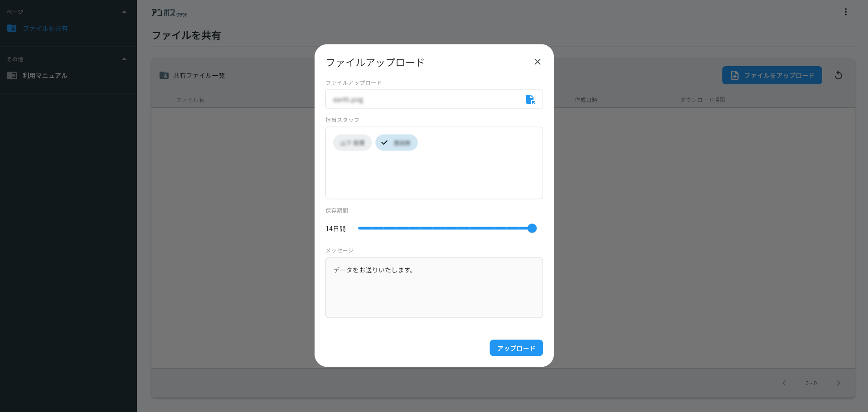Click the 共有ファイル一覧 folder icon
868x412 pixels.
164,75
